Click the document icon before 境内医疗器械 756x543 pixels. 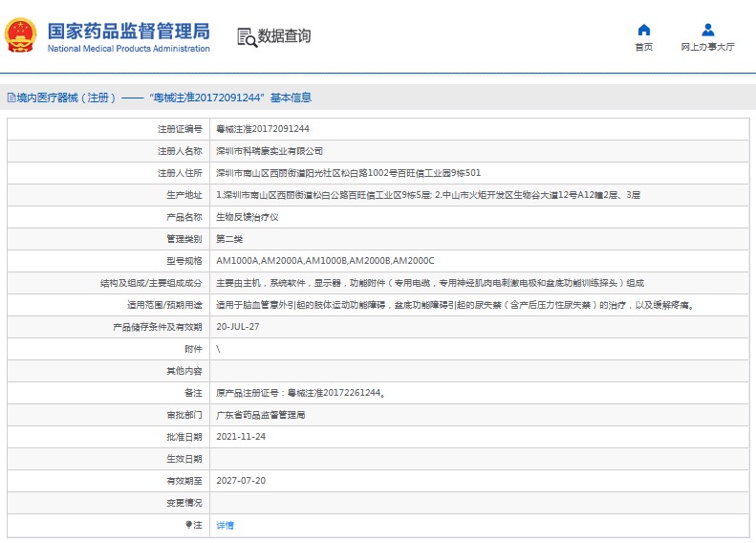click(11, 98)
